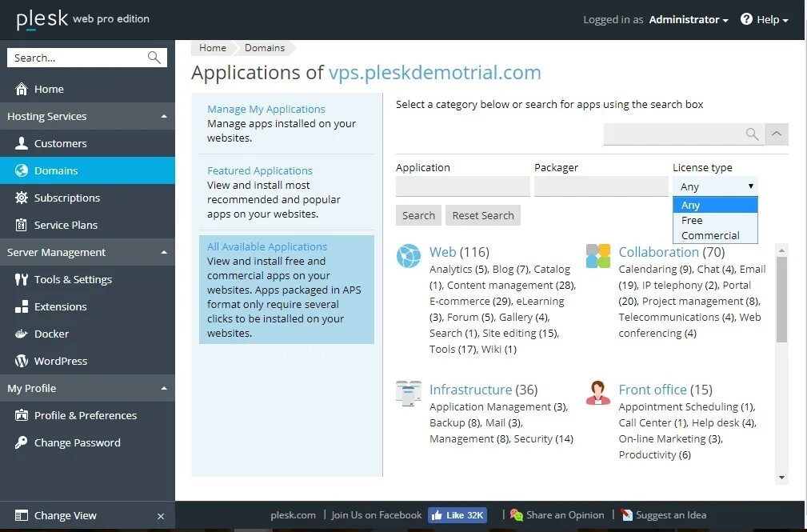Open the License type dropdown
Image resolution: width=807 pixels, height=532 pixels.
point(715,186)
